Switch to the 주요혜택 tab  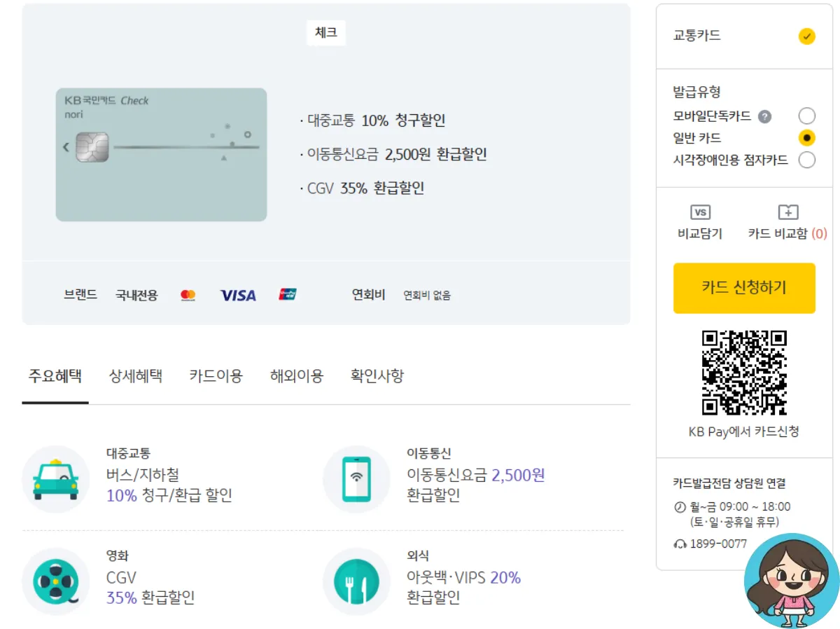tap(55, 376)
